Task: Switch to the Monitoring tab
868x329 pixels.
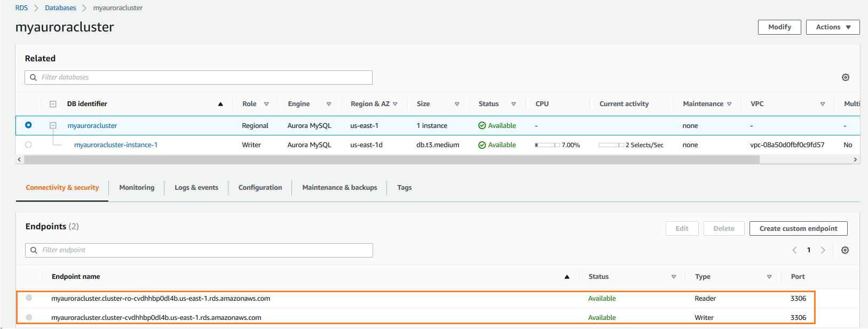Action: [x=137, y=188]
